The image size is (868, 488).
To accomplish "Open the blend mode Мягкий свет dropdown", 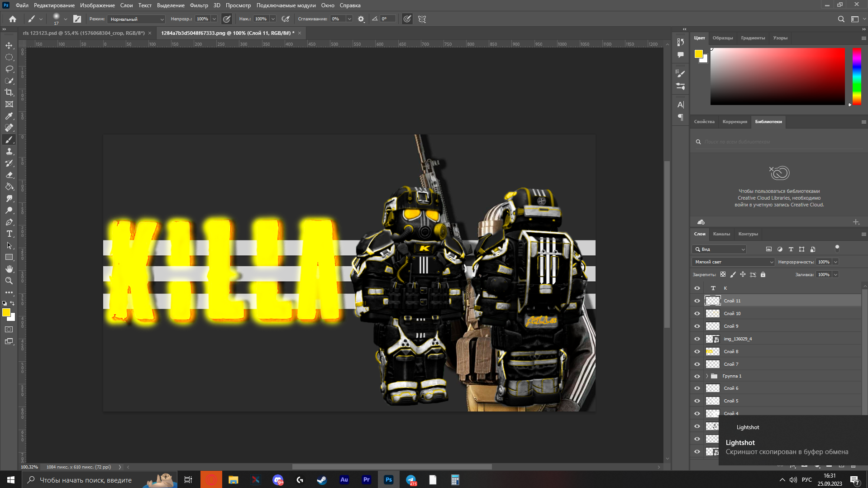I will pos(734,262).
